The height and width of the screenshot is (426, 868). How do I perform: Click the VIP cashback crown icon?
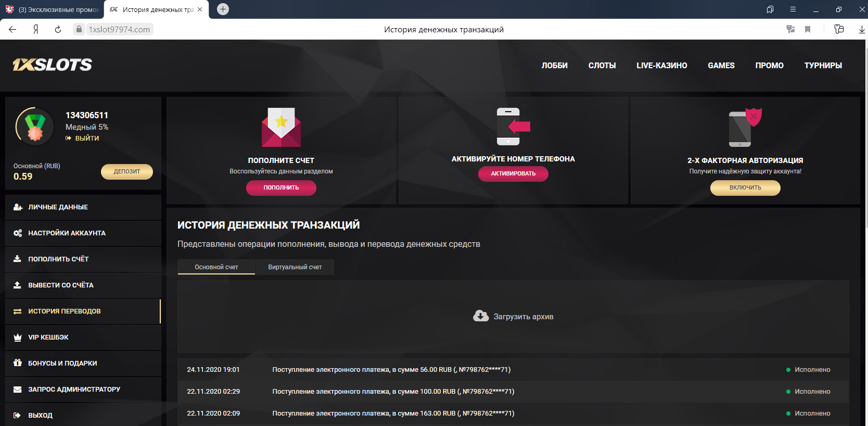coord(18,337)
